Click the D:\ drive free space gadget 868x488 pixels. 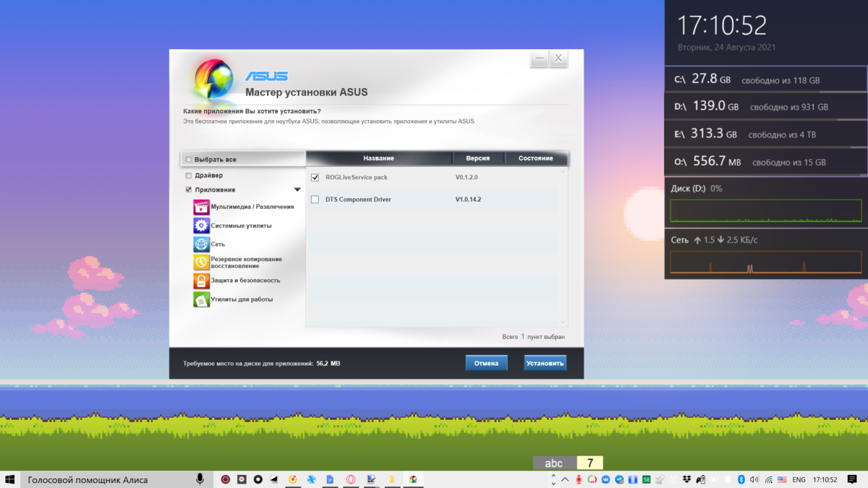coord(766,106)
